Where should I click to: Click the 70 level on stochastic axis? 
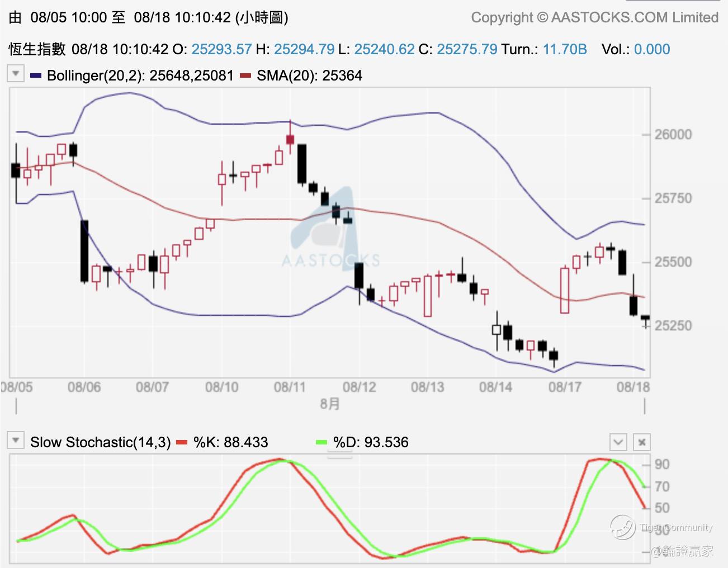662,486
